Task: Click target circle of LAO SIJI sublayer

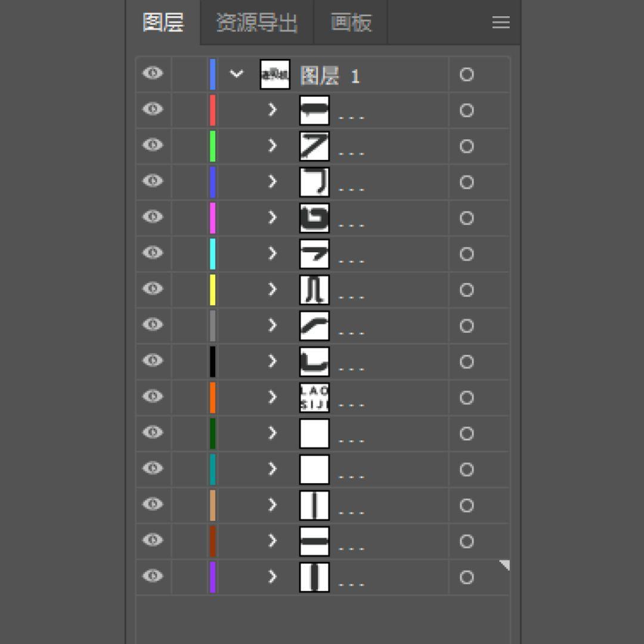Action: 466,398
